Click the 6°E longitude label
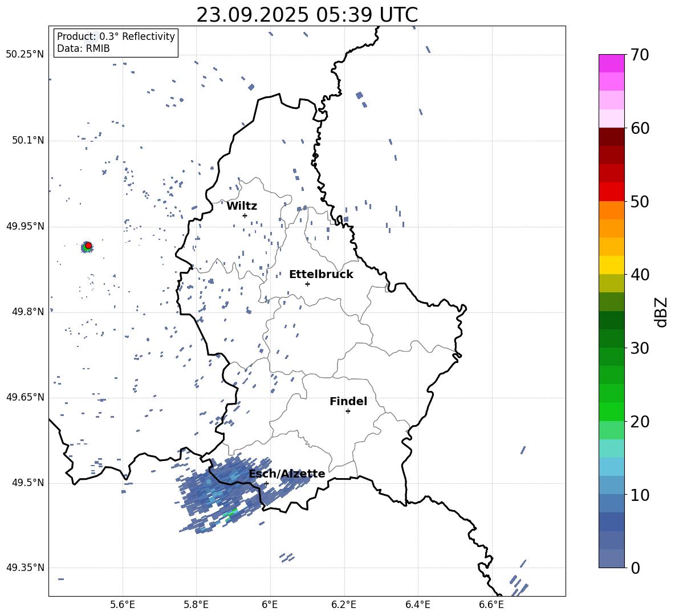 (270, 605)
